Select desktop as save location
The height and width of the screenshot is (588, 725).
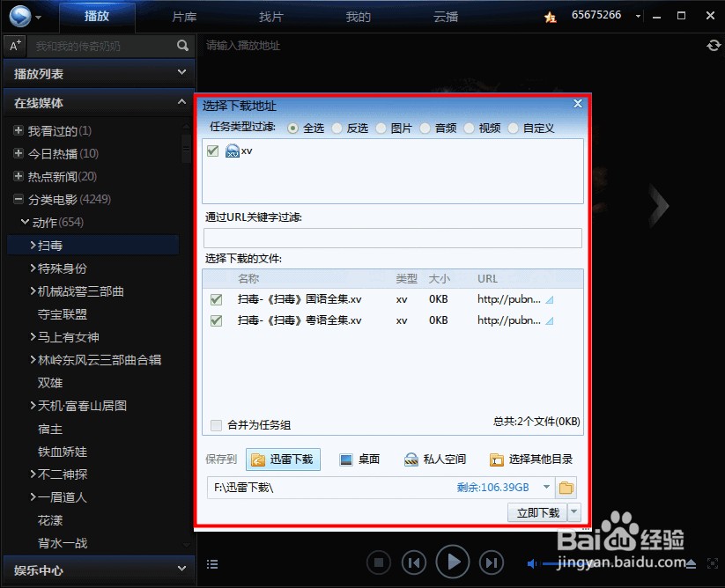coord(359,459)
